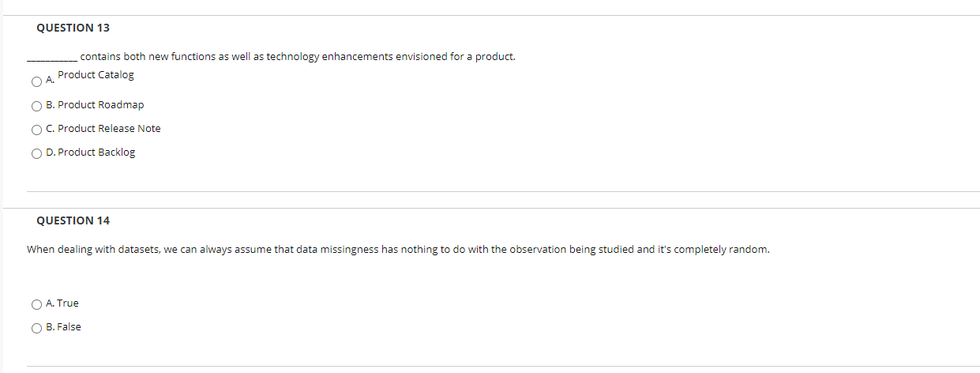The height and width of the screenshot is (373, 980).
Task: Click the QUESTION 13 heading
Action: tap(73, 28)
